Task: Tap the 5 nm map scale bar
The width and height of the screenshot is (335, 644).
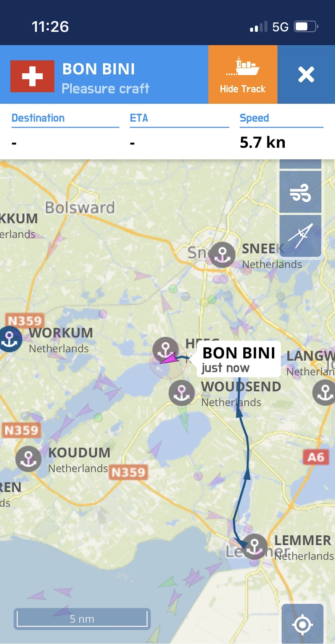Action: tap(82, 619)
